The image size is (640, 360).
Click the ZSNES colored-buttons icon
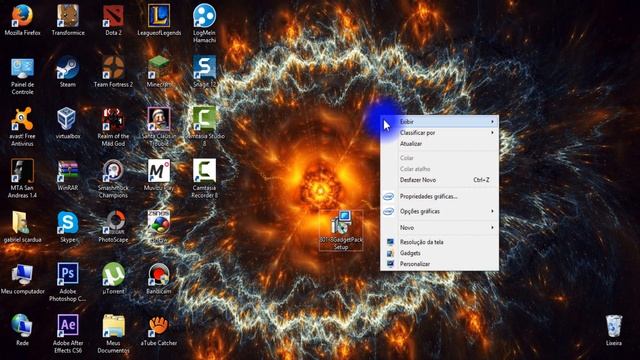tap(159, 223)
